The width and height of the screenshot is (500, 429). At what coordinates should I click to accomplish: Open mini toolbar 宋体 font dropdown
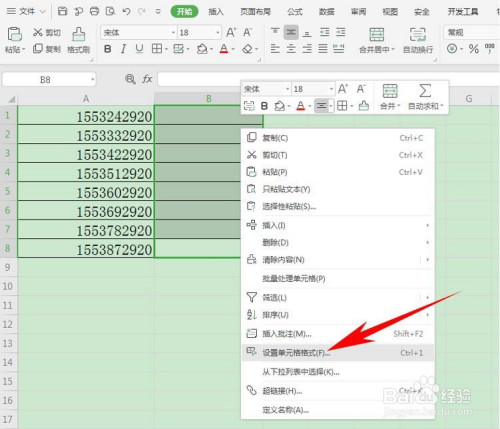287,89
